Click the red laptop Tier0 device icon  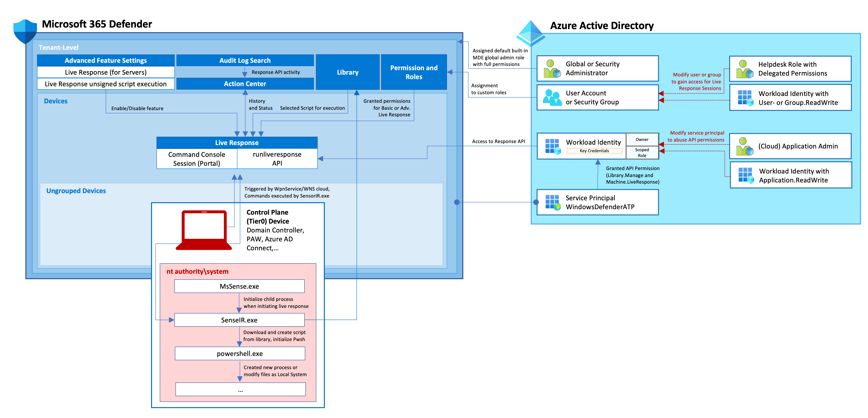204,230
